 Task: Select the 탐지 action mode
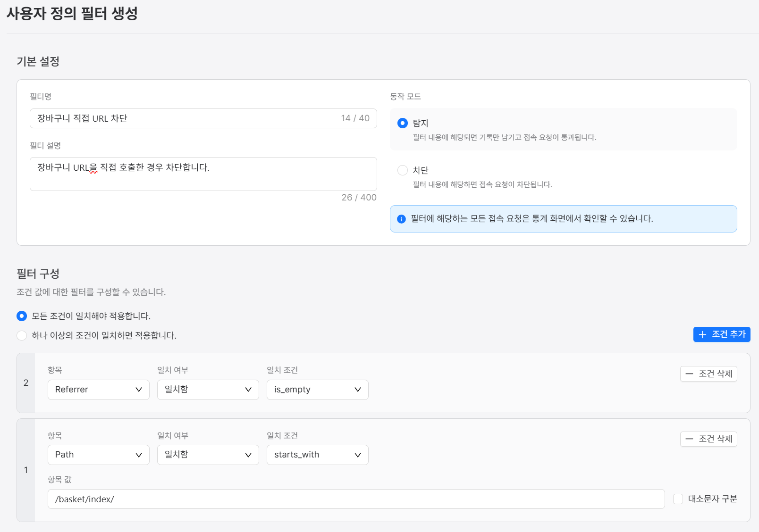(x=402, y=123)
